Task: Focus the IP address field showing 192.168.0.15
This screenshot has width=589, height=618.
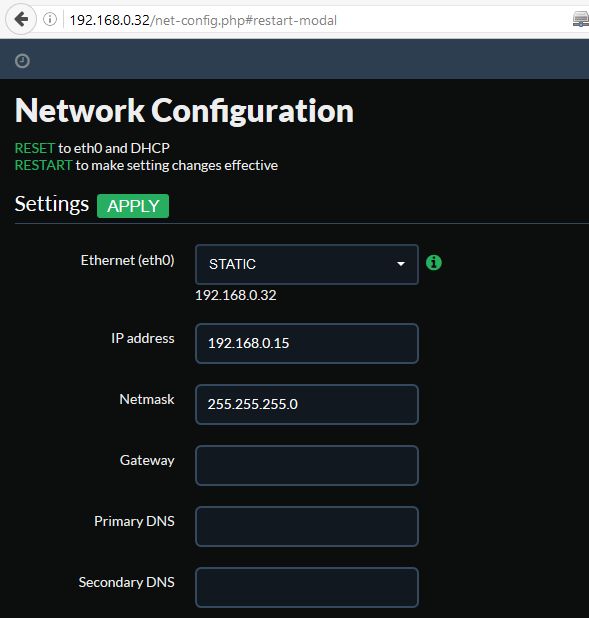Action: (x=307, y=343)
